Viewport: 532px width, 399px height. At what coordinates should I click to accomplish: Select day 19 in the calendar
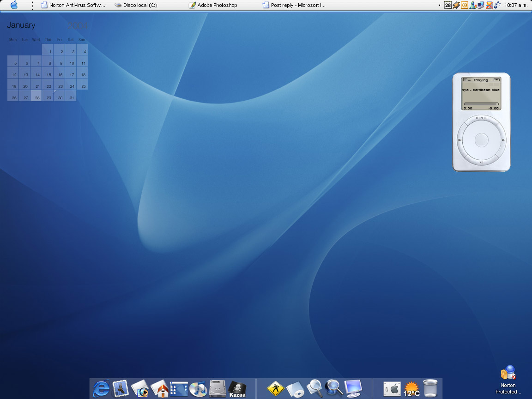point(13,84)
